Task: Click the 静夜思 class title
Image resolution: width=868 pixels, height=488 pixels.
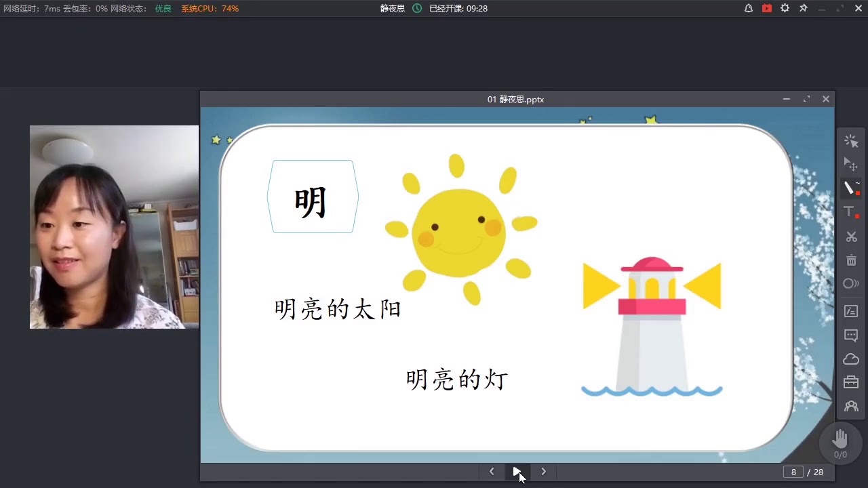Action: (393, 9)
